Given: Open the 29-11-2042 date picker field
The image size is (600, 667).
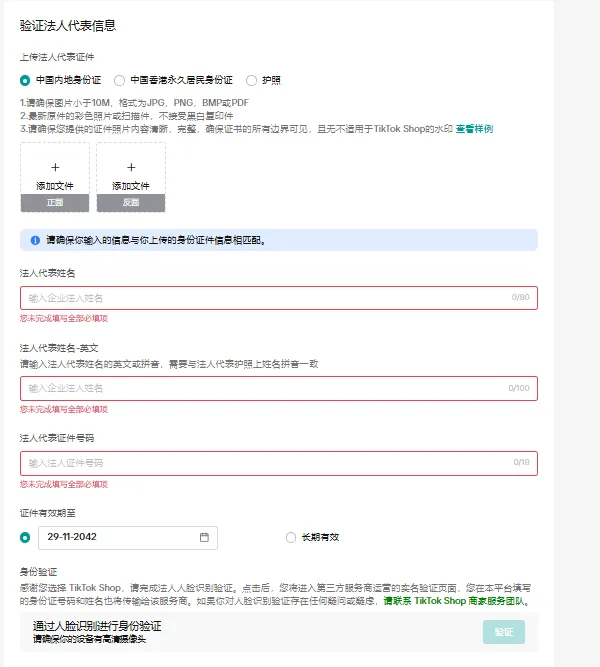Looking at the screenshot, I should (120, 537).
